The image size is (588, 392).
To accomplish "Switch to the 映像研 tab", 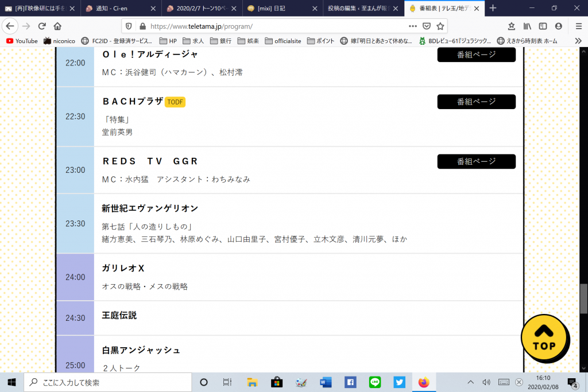I will 40,8.
